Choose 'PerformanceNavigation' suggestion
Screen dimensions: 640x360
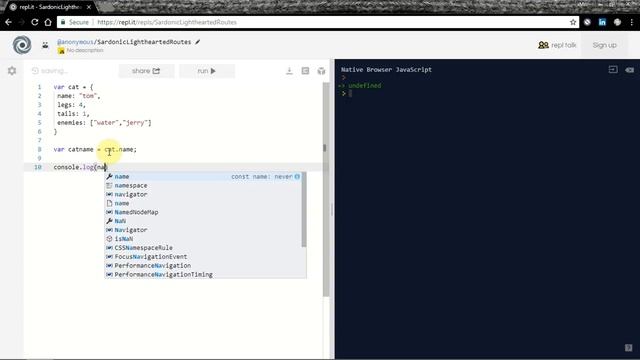coord(204,266)
